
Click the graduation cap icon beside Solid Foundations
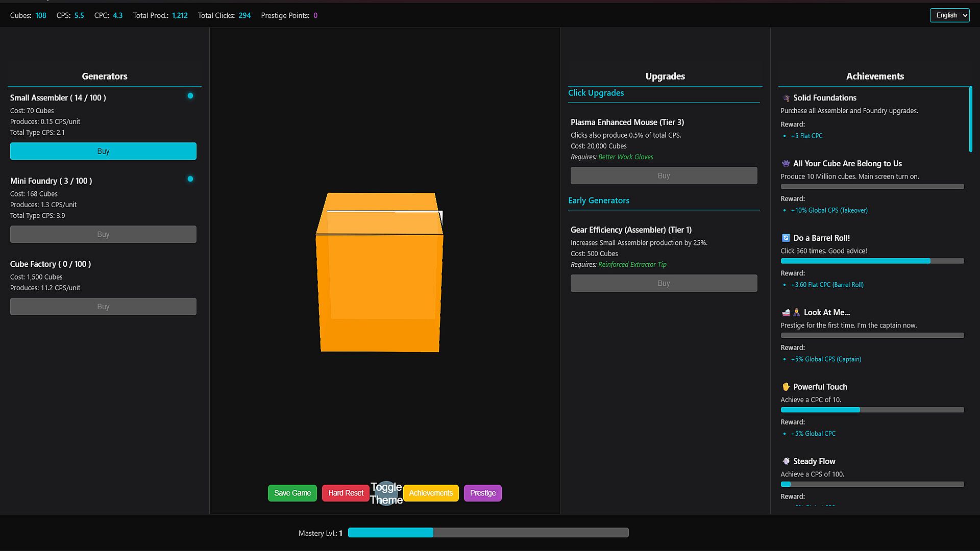pyautogui.click(x=786, y=98)
